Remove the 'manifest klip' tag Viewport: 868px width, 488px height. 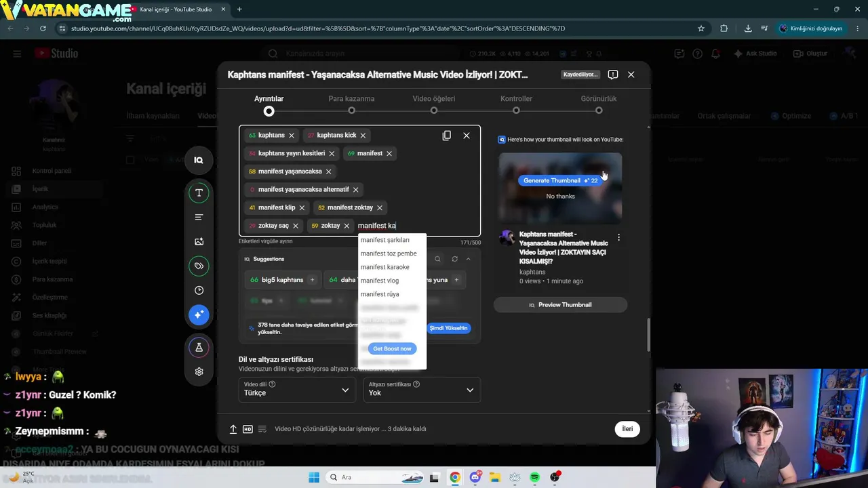302,207
